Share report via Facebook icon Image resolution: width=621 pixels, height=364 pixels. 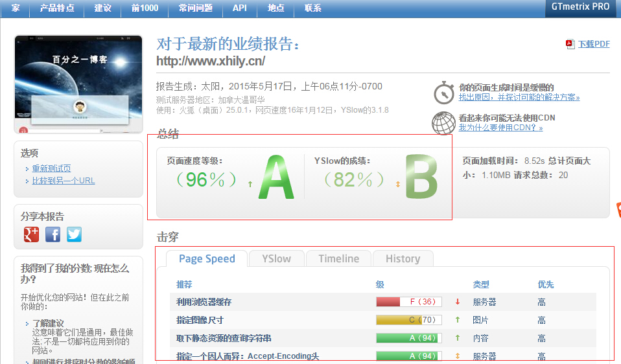[53, 234]
